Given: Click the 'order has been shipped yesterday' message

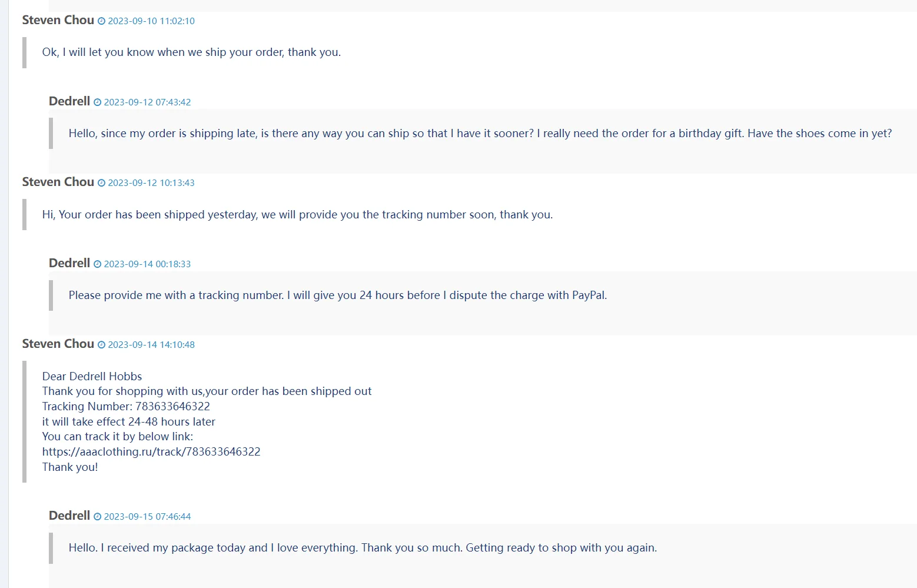Looking at the screenshot, I should (297, 215).
